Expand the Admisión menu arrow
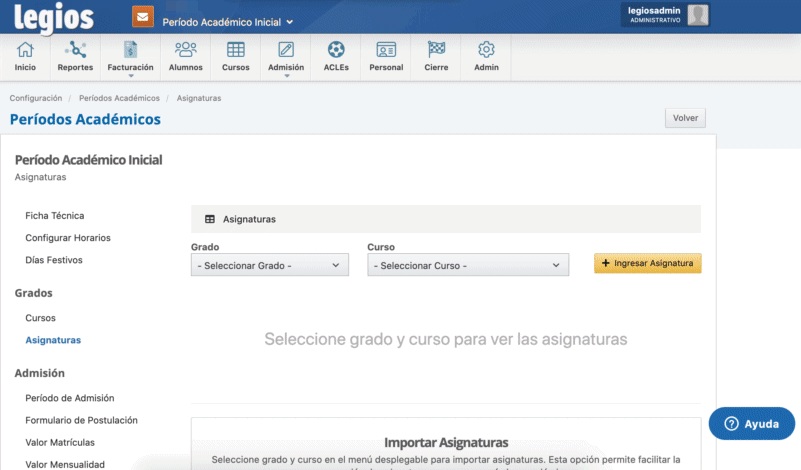The image size is (801, 470). point(287,76)
